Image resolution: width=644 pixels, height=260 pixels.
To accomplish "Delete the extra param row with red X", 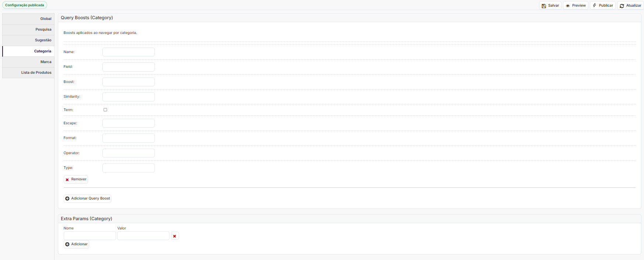I will click(175, 236).
